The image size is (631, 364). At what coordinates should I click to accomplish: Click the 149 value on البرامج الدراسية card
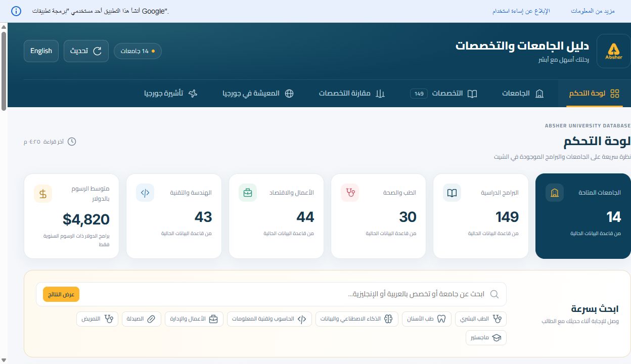507,217
